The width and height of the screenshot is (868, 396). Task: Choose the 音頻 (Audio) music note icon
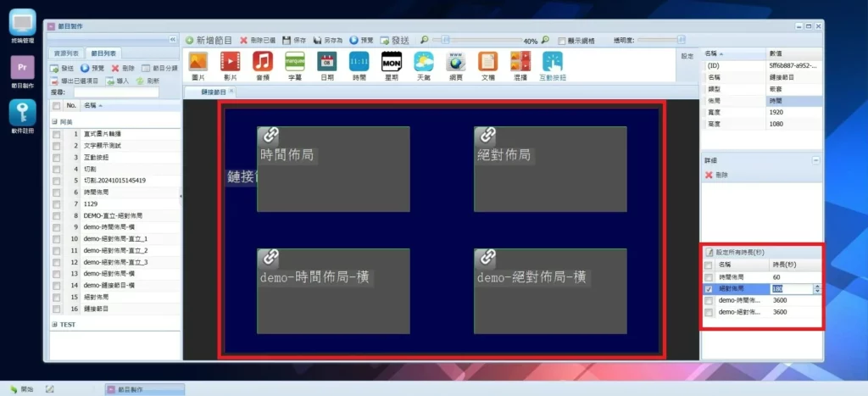point(262,62)
